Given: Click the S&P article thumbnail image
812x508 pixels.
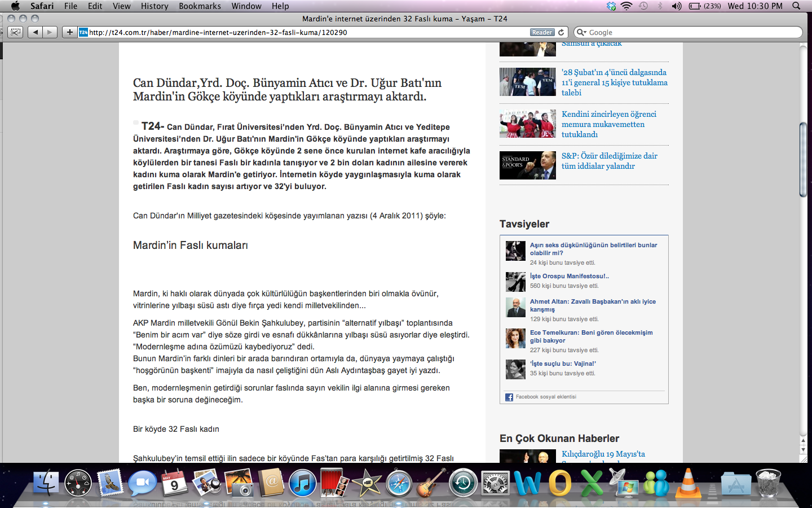Looking at the screenshot, I should [x=527, y=165].
